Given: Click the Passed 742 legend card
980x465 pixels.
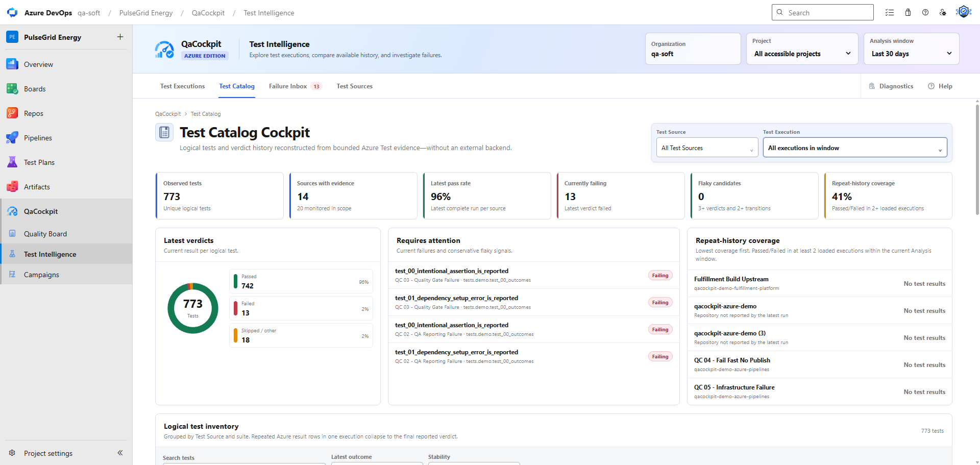Looking at the screenshot, I should (x=301, y=281).
